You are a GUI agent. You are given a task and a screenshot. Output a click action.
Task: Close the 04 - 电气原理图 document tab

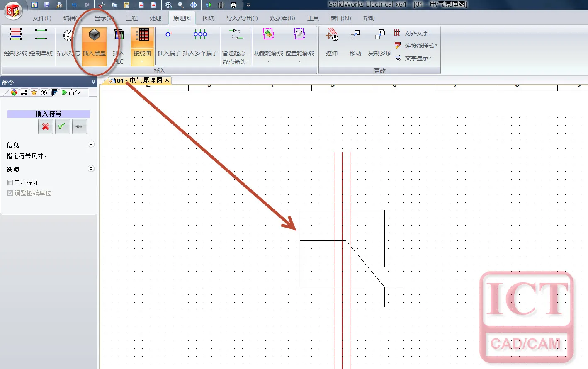(x=167, y=80)
